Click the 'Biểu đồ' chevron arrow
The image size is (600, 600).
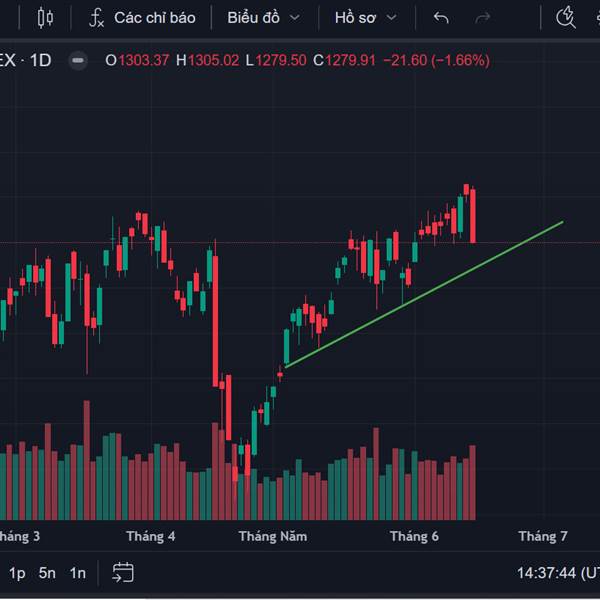tap(294, 18)
